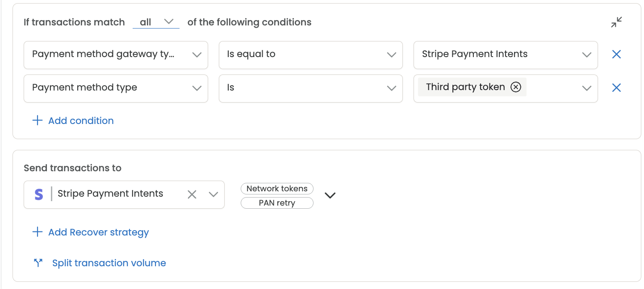The width and height of the screenshot is (644, 289).
Task: Collapse the conditions panel with arrows icon
Action: 617,22
